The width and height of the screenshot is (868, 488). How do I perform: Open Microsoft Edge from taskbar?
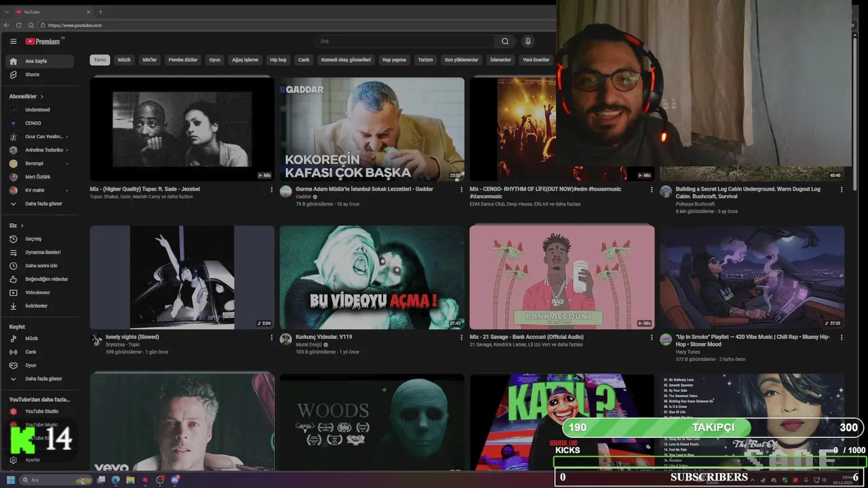coord(116,480)
